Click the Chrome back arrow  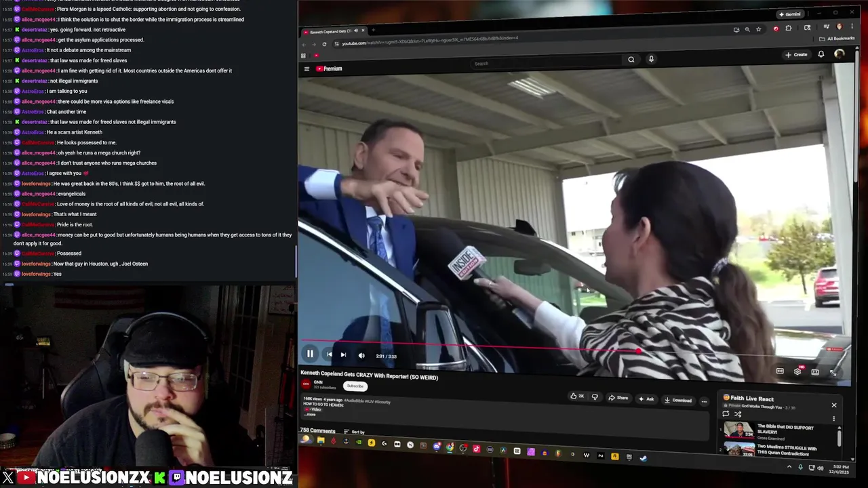pos(304,45)
